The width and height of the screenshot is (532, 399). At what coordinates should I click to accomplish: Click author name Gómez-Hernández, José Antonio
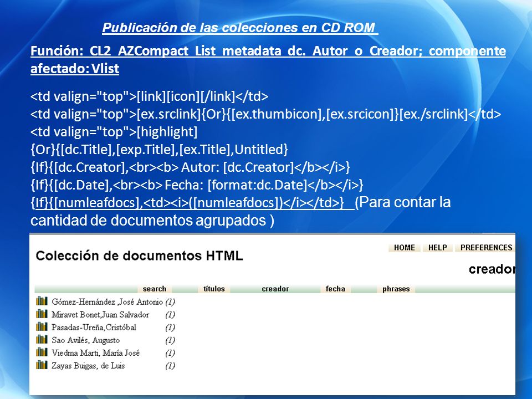[107, 301]
